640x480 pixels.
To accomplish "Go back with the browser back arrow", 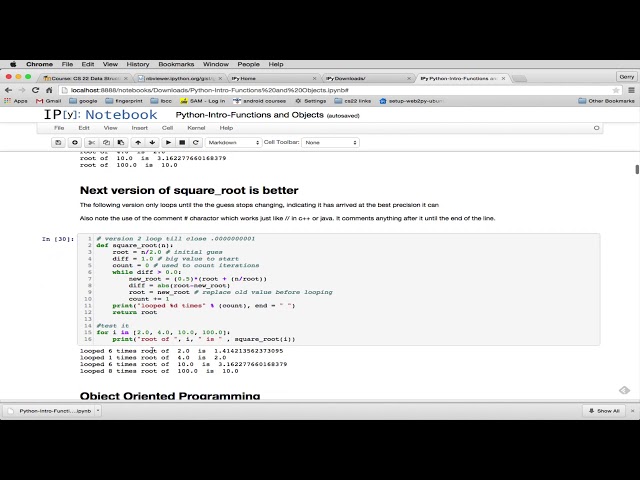I will coord(9,90).
